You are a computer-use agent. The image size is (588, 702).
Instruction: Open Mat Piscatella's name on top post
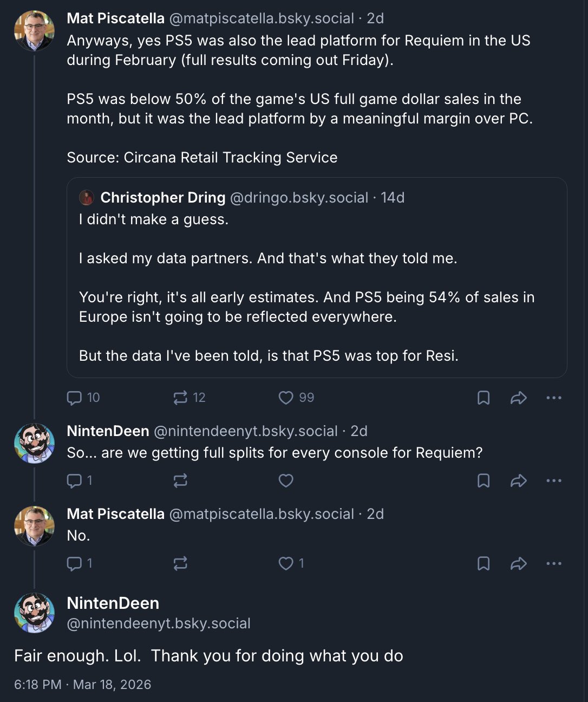pyautogui.click(x=115, y=18)
